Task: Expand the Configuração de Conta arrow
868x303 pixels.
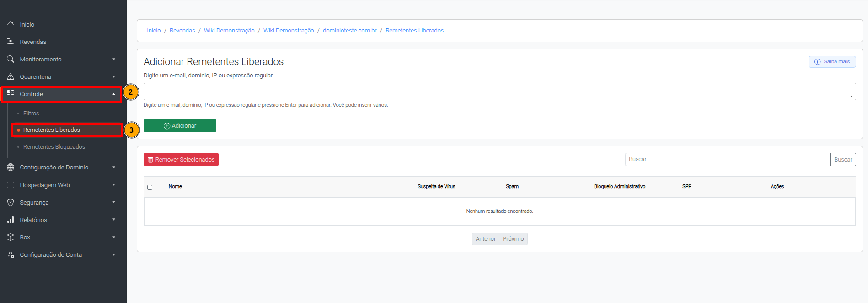Action: pyautogui.click(x=113, y=254)
